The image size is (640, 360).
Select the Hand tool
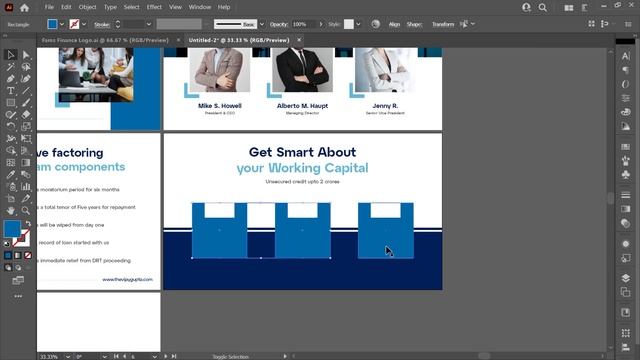[x=11, y=211]
